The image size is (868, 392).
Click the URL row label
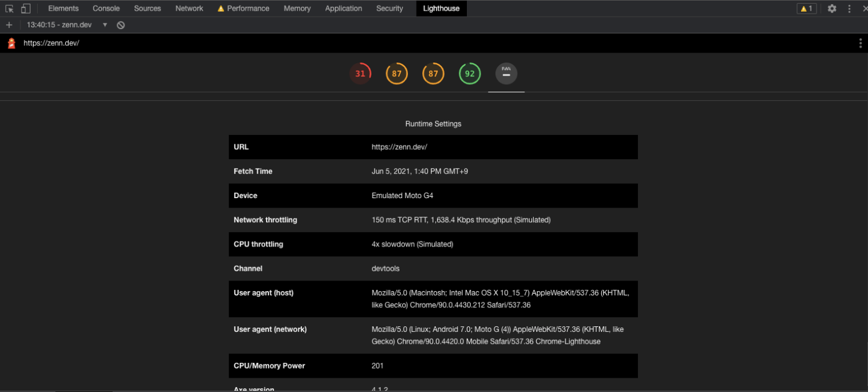241,147
